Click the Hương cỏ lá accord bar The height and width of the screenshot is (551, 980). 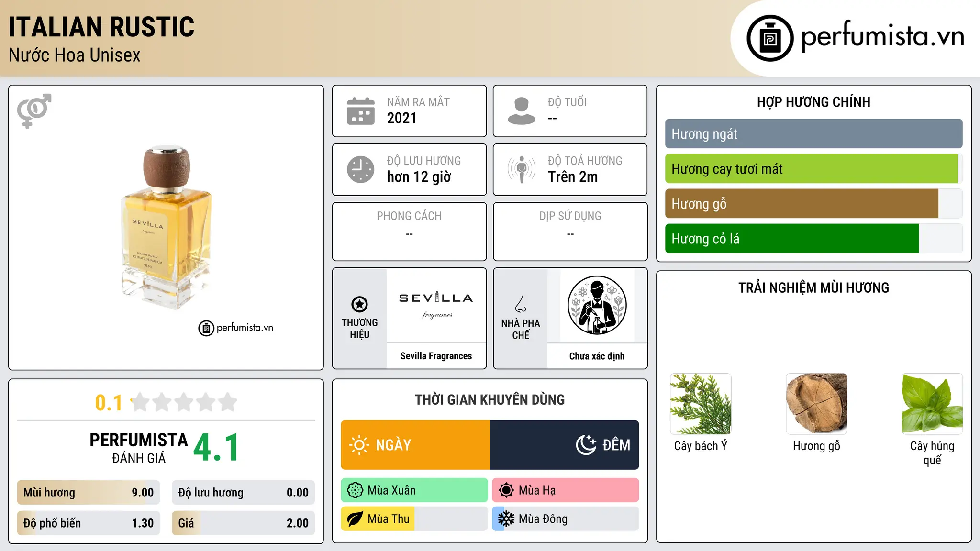[813, 239]
